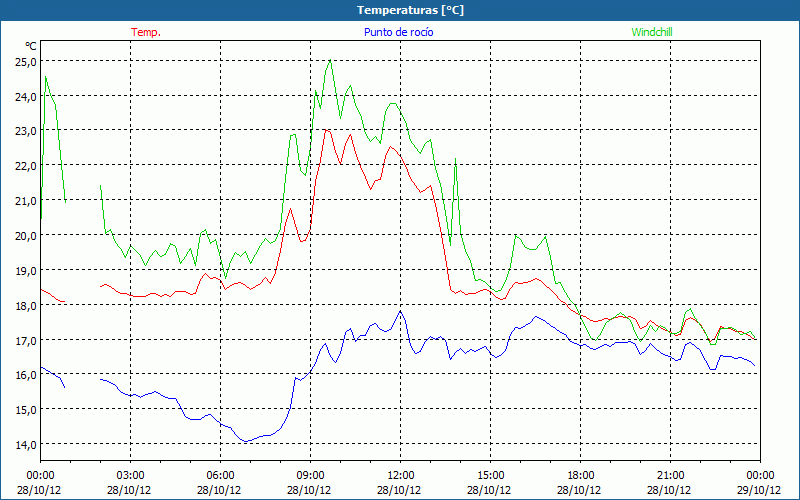Viewport: 800px width, 500px height.
Task: Click the 25,0 y-axis value
Action: 27,62
